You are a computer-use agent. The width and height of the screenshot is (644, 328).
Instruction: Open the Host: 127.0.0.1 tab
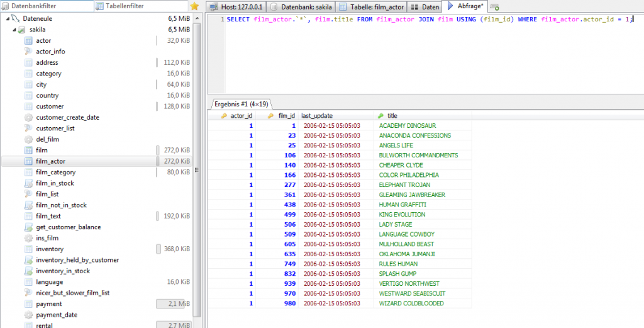[x=236, y=7]
